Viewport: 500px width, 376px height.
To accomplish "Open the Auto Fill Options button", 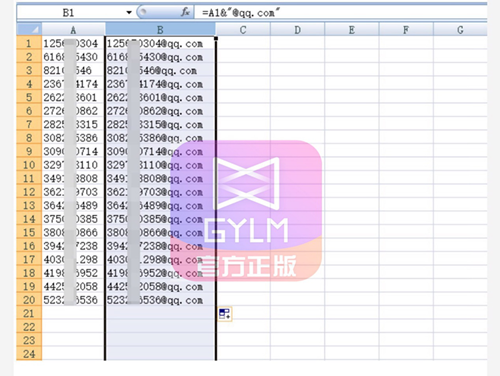I will (225, 314).
